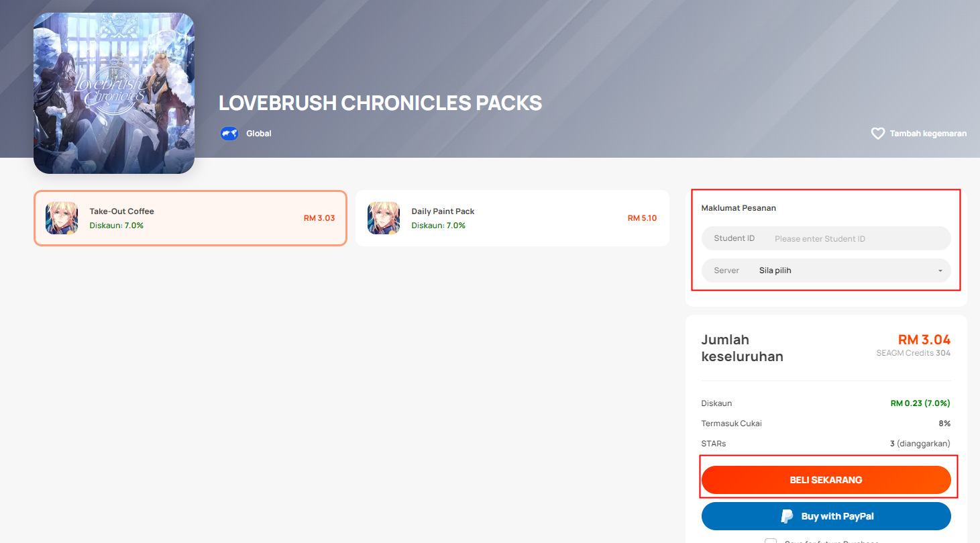Click the STARs estimated value row

[826, 444]
